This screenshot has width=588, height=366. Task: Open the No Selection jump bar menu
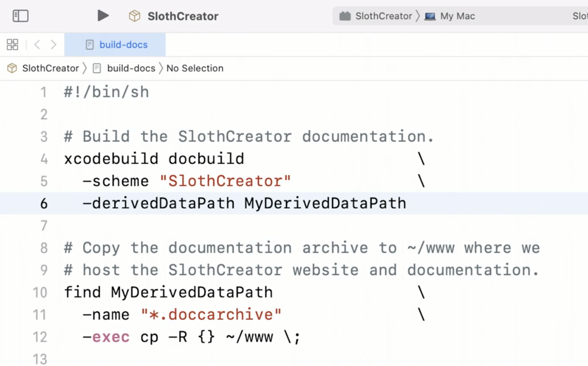(x=195, y=68)
